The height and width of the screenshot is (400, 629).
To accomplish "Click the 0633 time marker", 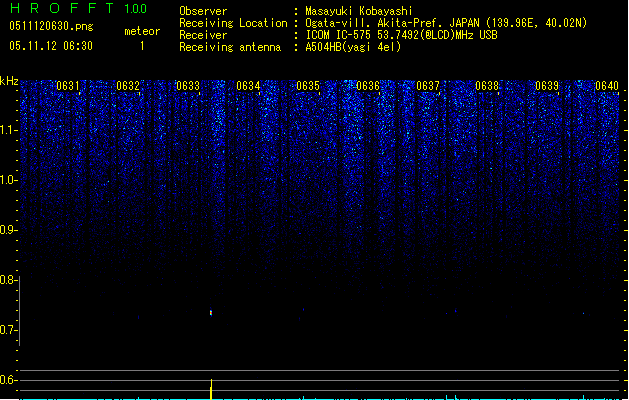I will pyautogui.click(x=188, y=86).
